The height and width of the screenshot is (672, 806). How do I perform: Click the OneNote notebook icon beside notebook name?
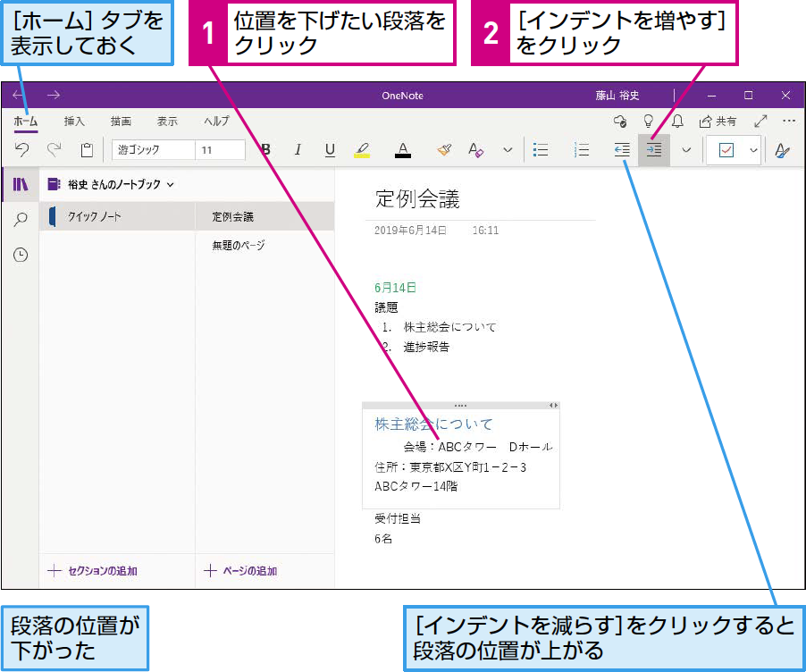pos(54,184)
